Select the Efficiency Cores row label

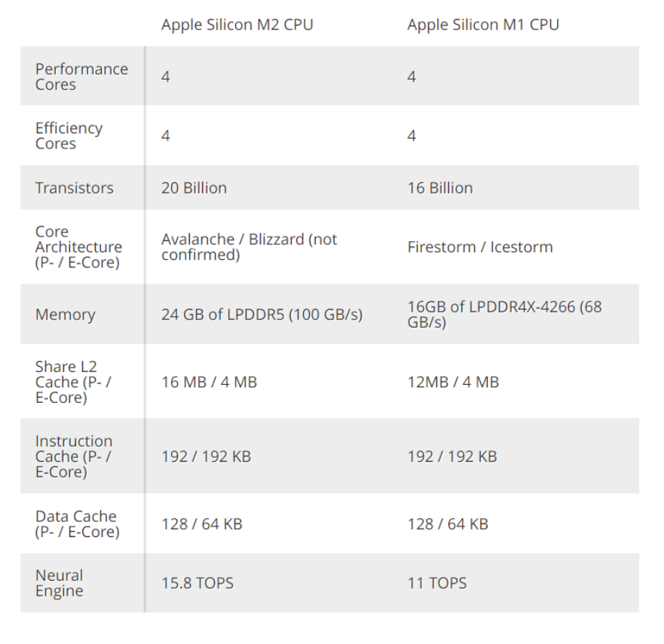69,136
